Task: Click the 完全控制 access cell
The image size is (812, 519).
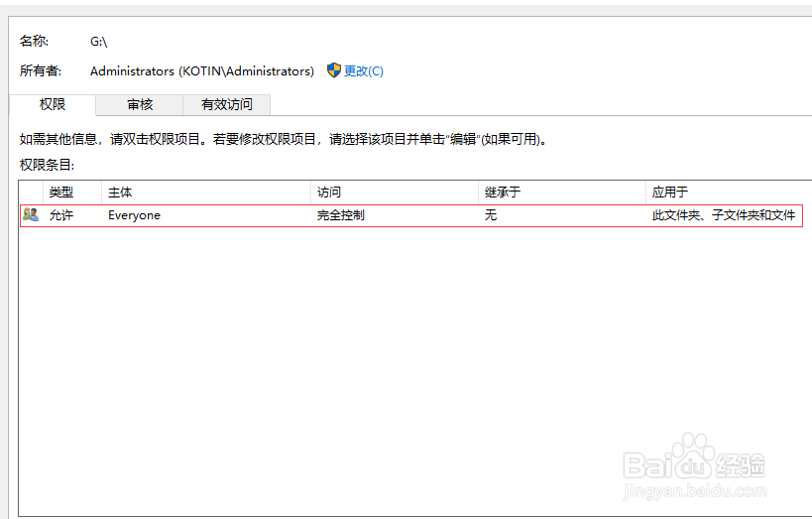Action: [x=341, y=215]
